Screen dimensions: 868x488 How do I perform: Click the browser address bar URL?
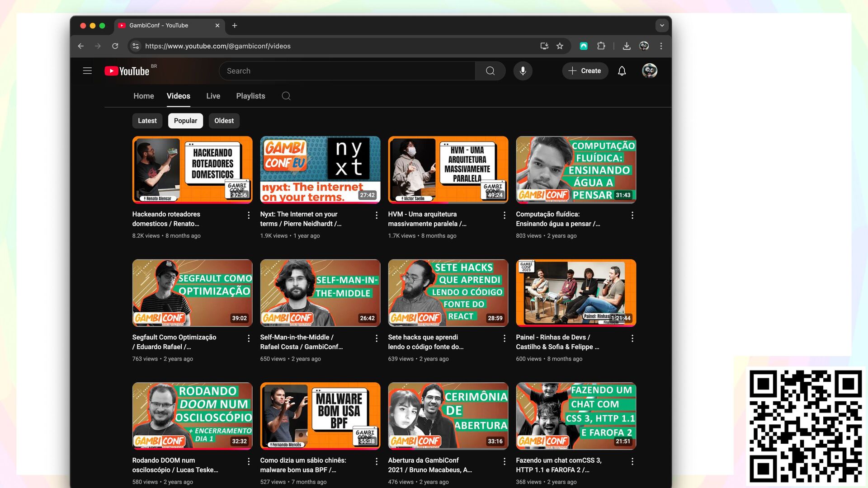pyautogui.click(x=218, y=46)
